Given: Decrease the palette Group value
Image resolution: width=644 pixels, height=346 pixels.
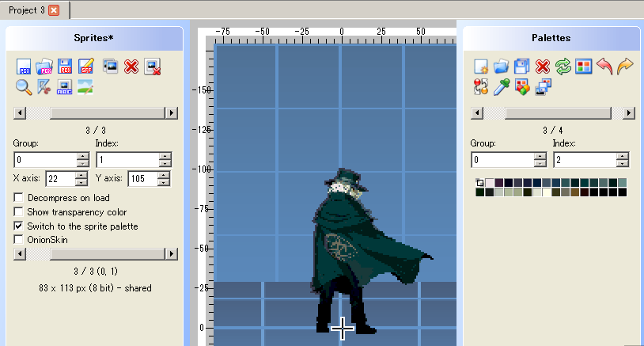Looking at the screenshot, I should point(540,163).
